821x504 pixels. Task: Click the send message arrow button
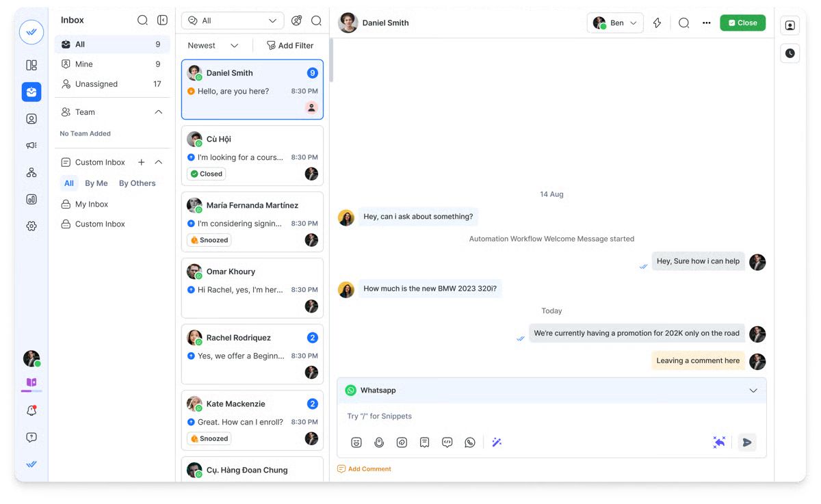(747, 442)
